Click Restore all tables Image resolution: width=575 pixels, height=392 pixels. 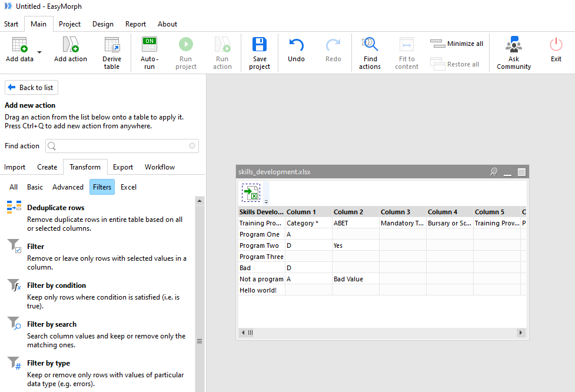[455, 64]
